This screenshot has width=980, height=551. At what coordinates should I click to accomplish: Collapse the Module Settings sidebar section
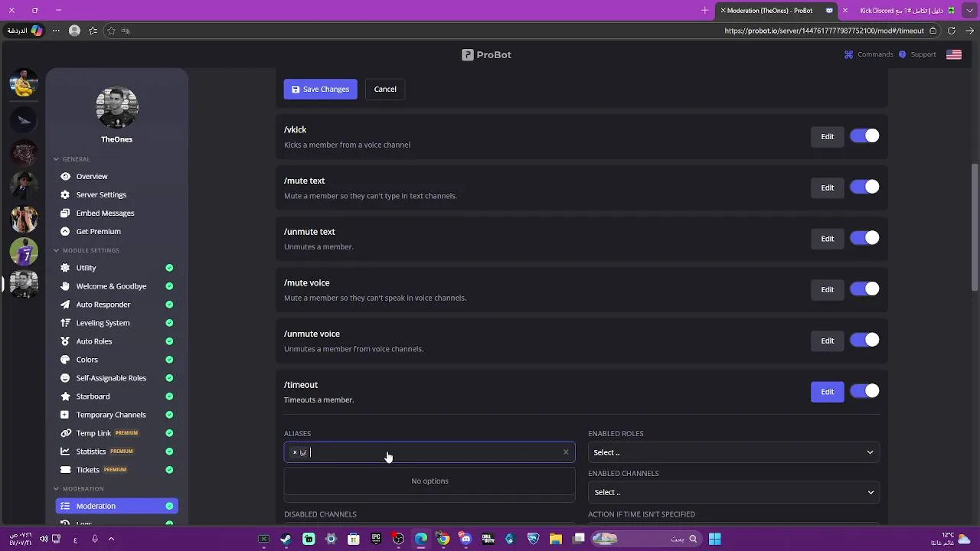click(56, 250)
